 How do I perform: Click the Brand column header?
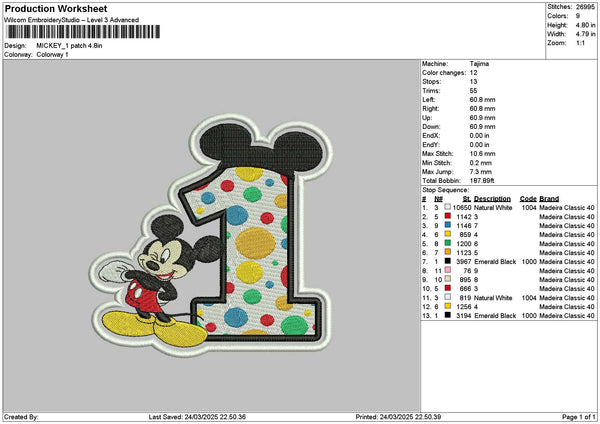[x=549, y=199]
